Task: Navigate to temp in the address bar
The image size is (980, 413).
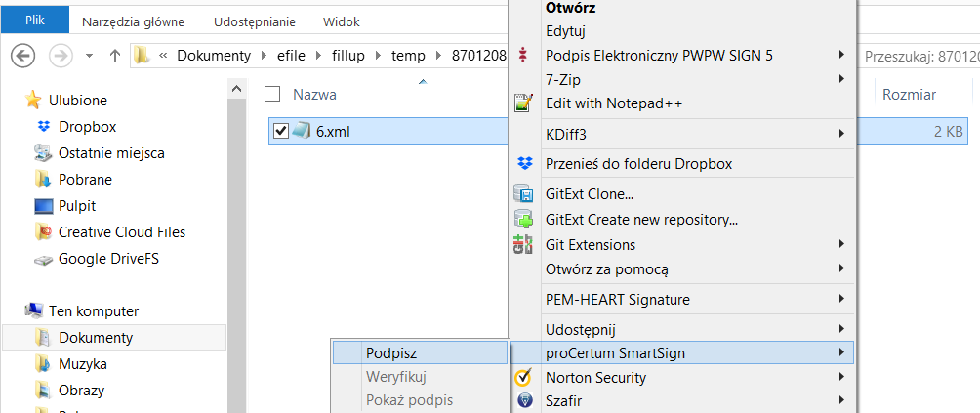Action: pos(408,56)
